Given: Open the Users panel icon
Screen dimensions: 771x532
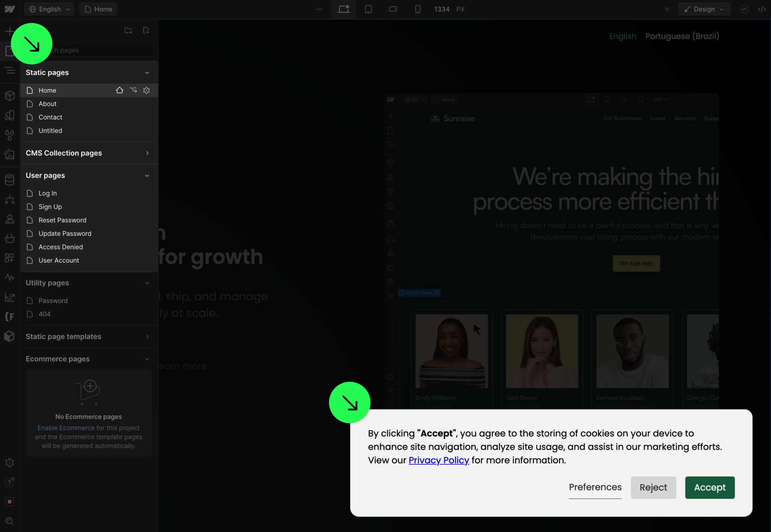Looking at the screenshot, I should pos(10,219).
